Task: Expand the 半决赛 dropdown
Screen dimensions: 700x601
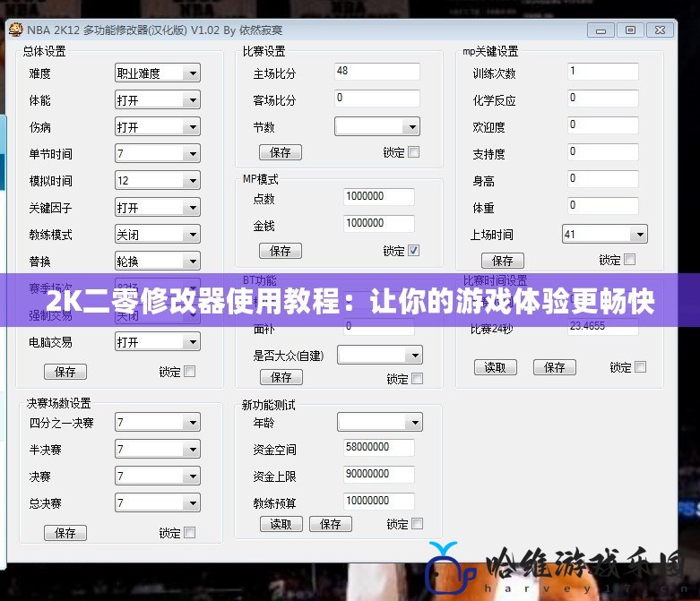Action: tap(157, 449)
